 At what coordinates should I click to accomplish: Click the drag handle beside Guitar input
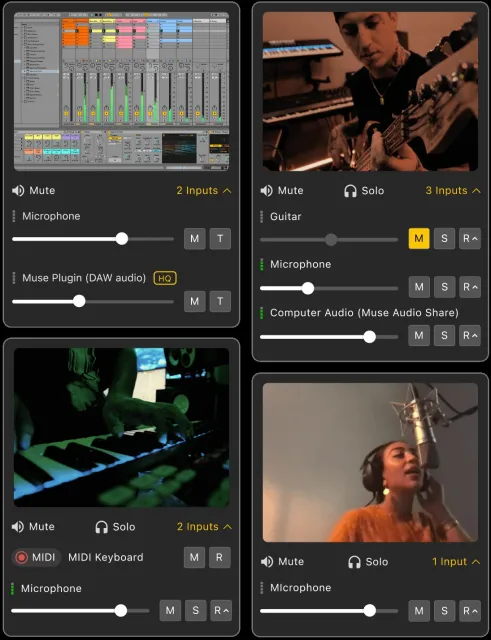point(262,216)
